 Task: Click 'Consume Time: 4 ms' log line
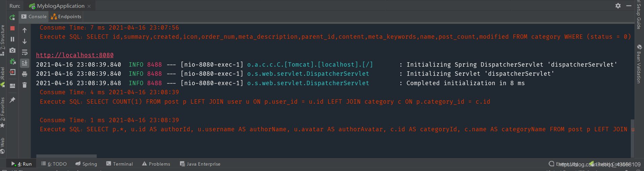point(109,92)
